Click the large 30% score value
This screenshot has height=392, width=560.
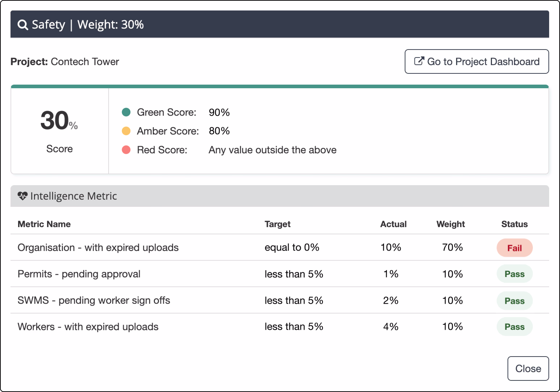[59, 120]
